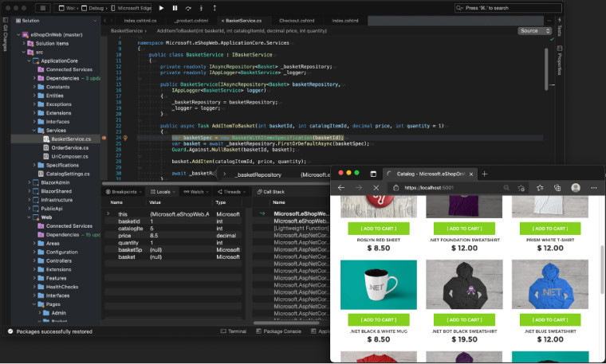This screenshot has height=364, width=606.
Task: Click the Step Into arrow icon
Action: [202, 8]
